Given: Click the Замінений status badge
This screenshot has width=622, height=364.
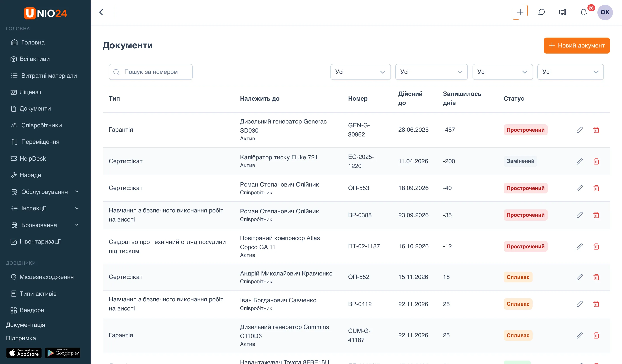Looking at the screenshot, I should pyautogui.click(x=520, y=161).
